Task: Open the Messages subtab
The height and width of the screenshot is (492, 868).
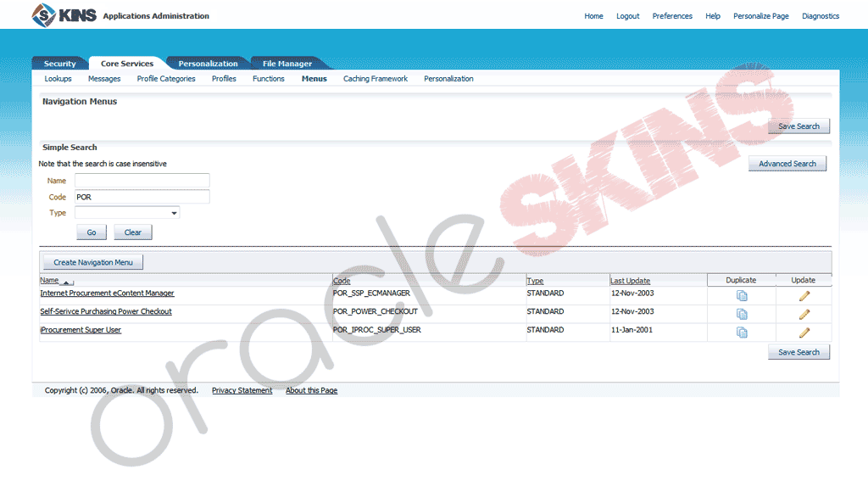Action: (104, 79)
